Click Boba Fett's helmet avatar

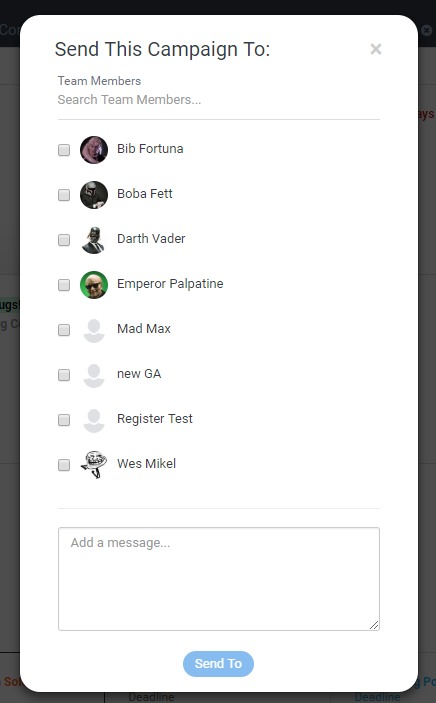[94, 195]
